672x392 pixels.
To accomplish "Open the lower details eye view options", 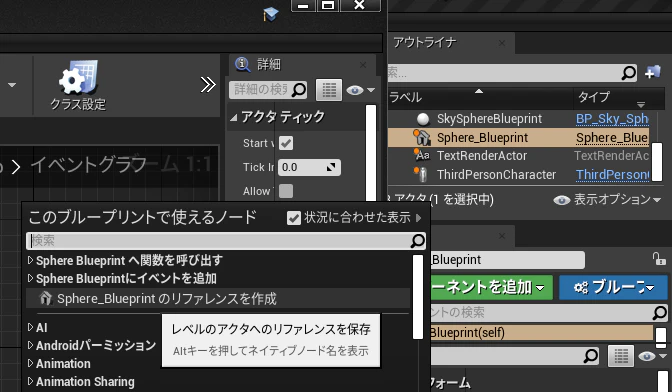I will click(652, 356).
